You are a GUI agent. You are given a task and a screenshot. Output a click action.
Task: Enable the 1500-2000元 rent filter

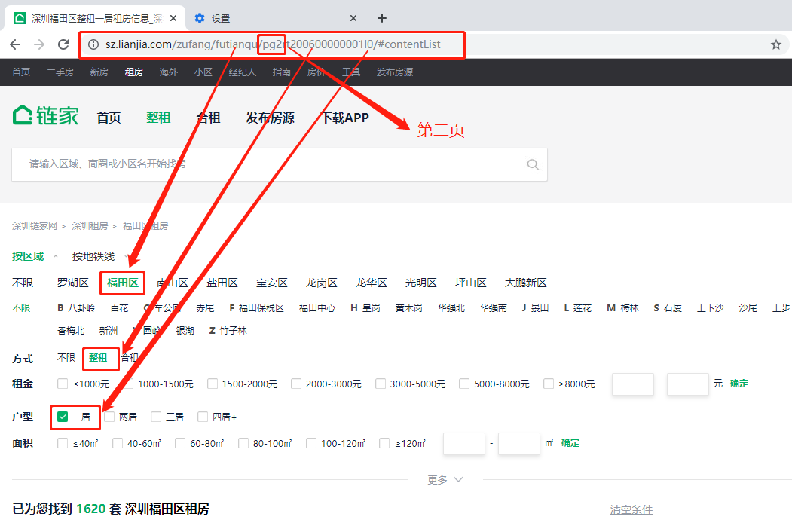[212, 384]
